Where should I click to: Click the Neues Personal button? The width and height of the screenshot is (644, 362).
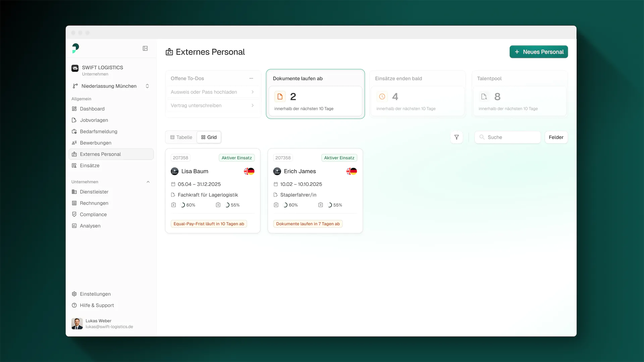click(539, 52)
